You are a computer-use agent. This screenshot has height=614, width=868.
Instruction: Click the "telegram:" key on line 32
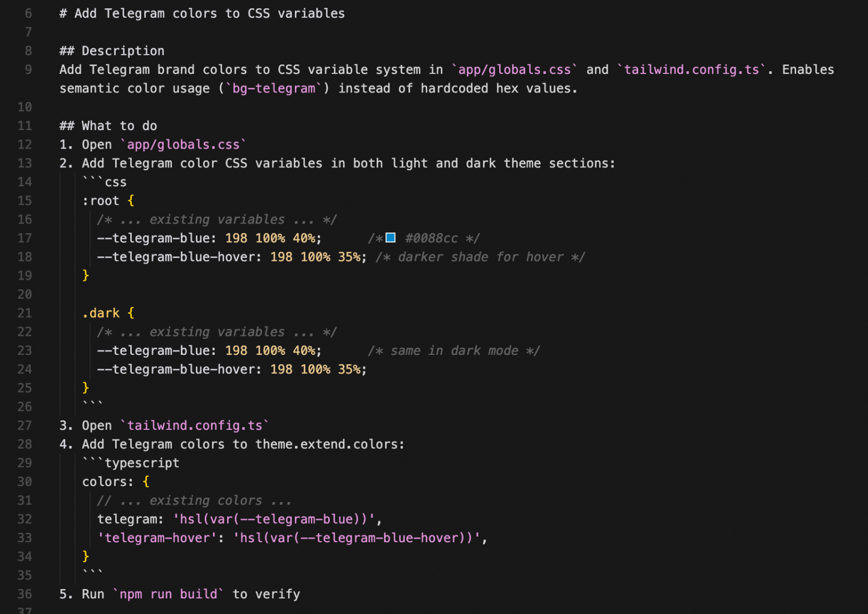point(131,519)
